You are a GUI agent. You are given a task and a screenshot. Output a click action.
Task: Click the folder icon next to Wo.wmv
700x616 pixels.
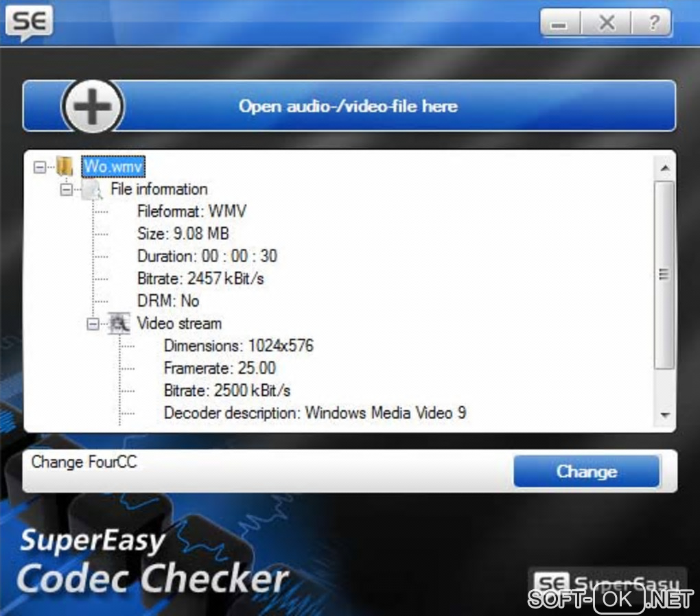click(x=65, y=167)
